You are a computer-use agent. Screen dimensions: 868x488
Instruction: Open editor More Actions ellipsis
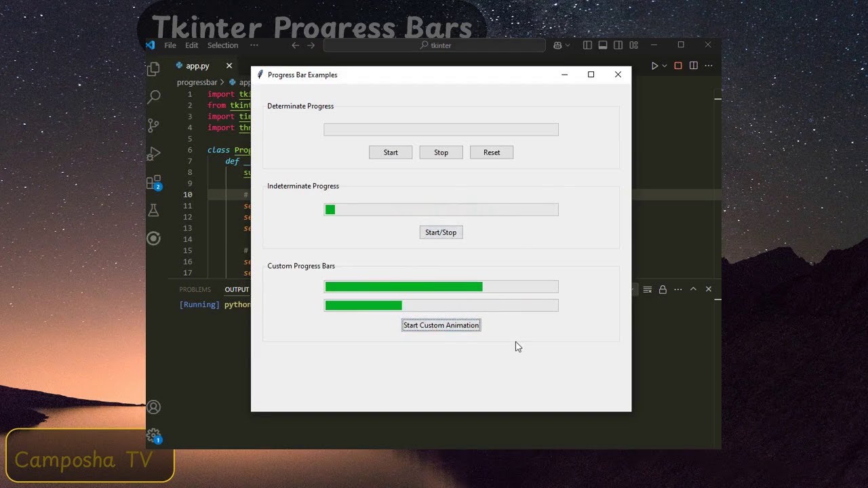709,66
